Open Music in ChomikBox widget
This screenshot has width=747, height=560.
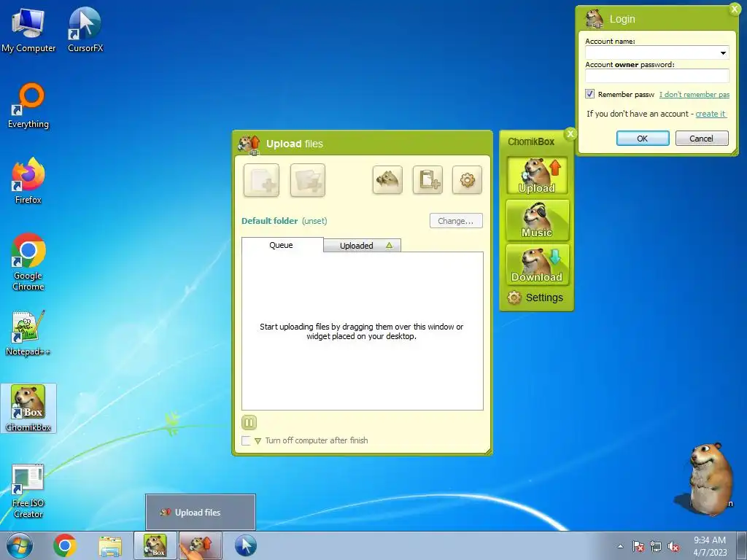(x=537, y=220)
